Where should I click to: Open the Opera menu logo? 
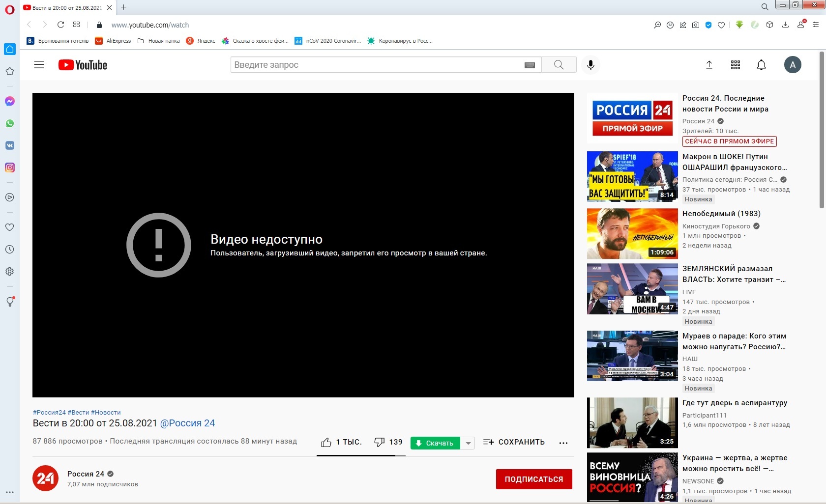(9, 9)
